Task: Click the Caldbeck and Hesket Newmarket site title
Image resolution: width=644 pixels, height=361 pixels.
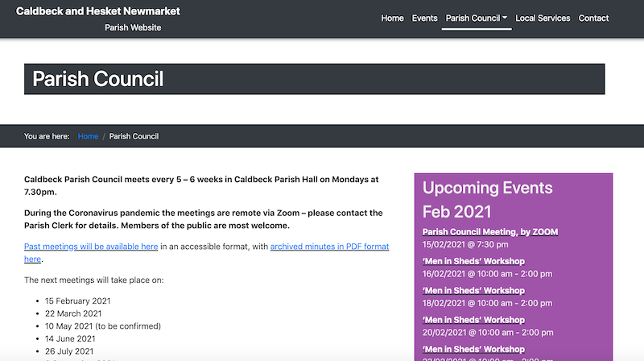Action: (98, 11)
